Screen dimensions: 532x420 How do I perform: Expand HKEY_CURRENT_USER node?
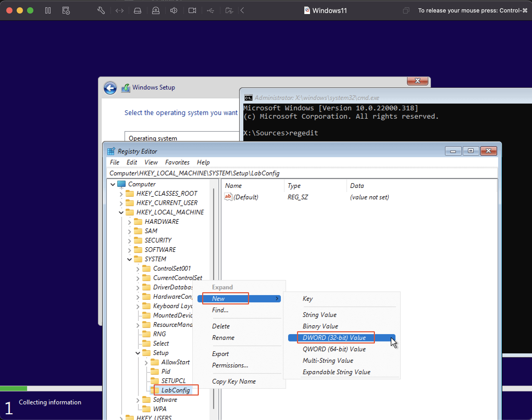point(121,203)
